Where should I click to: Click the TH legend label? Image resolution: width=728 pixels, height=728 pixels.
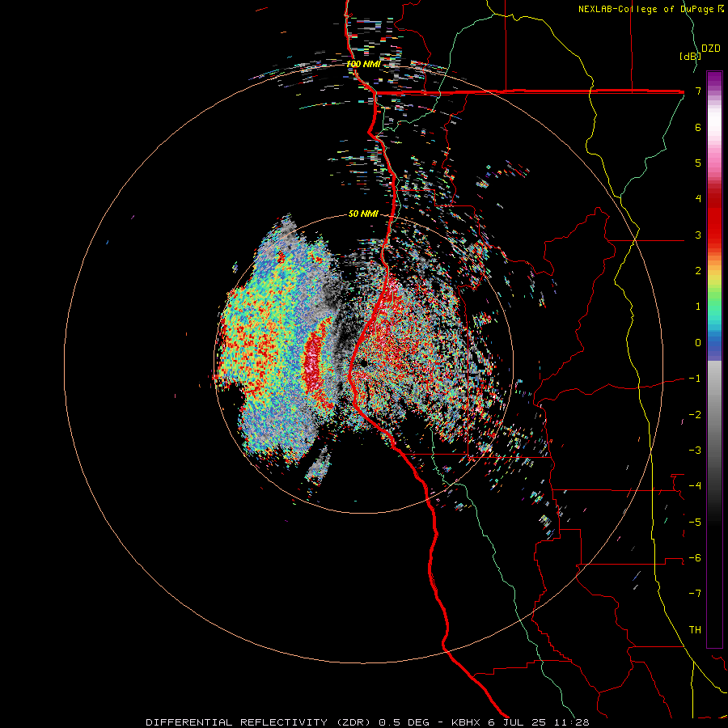tap(695, 630)
